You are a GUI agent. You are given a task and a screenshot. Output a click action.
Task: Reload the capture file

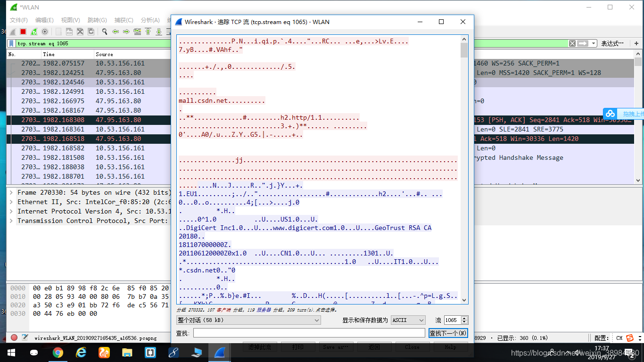point(91,32)
